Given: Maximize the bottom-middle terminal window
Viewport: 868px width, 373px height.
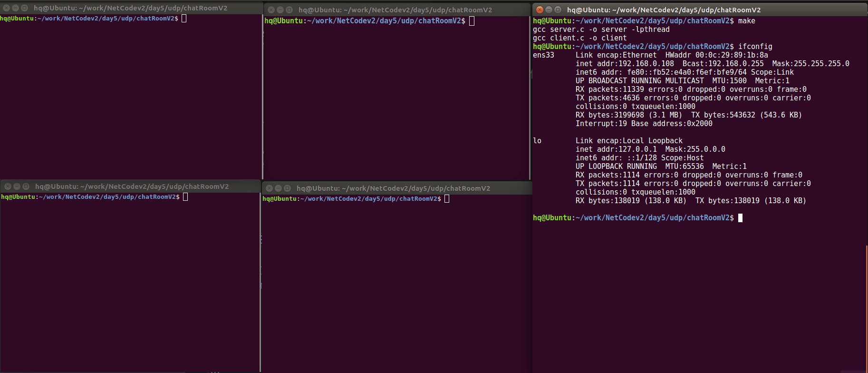Looking at the screenshot, I should point(287,188).
